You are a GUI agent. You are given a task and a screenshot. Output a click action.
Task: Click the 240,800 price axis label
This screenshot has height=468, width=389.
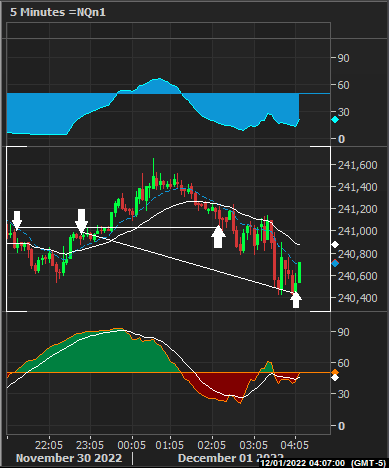point(358,254)
